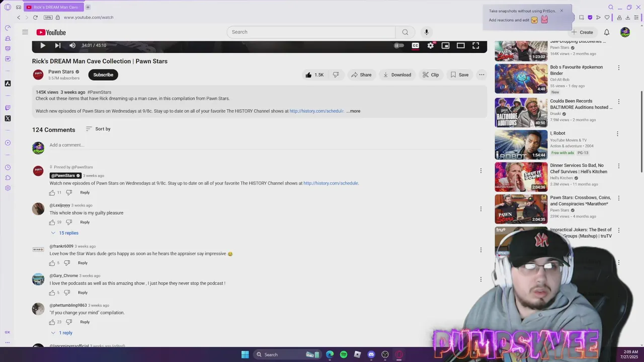Image resolution: width=644 pixels, height=362 pixels.
Task: Mute the video volume
Action: [x=72, y=45]
